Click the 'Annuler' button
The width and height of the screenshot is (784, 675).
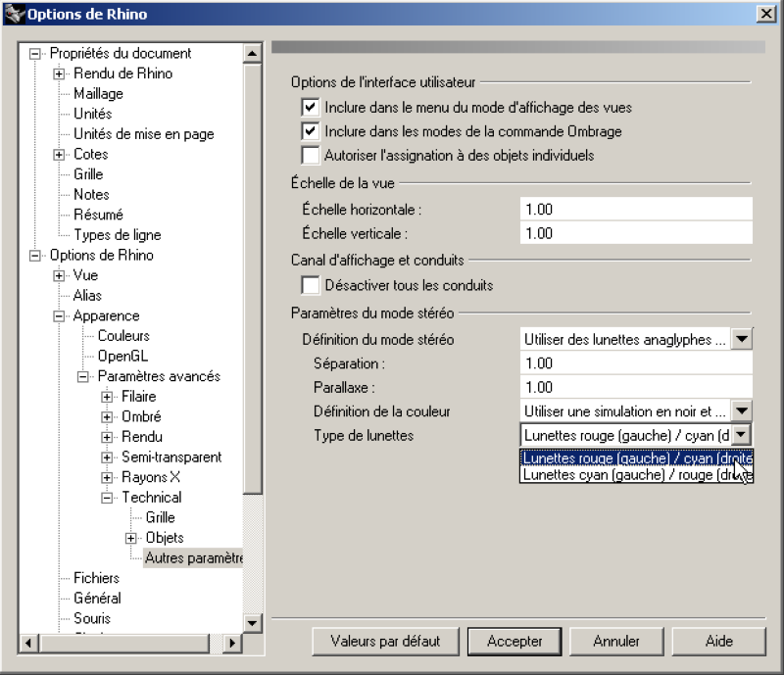[616, 641]
